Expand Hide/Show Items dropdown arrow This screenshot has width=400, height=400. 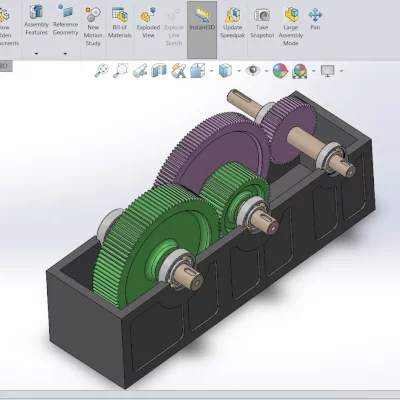click(x=266, y=71)
